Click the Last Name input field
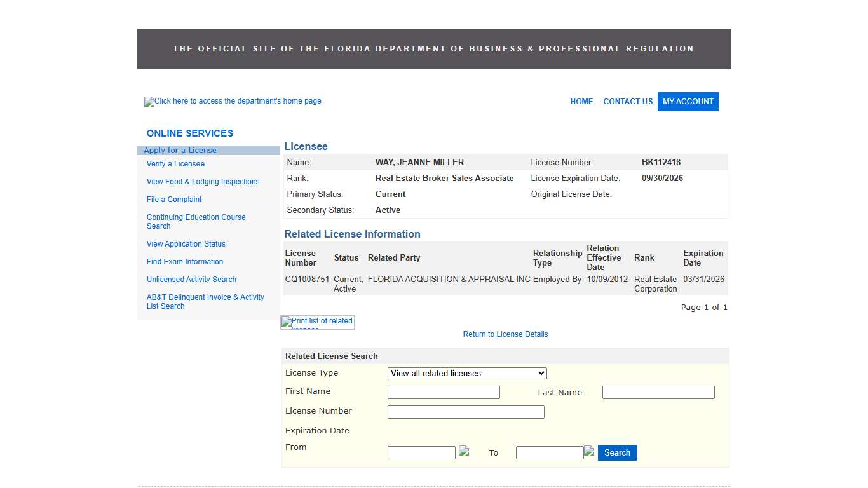 point(658,392)
